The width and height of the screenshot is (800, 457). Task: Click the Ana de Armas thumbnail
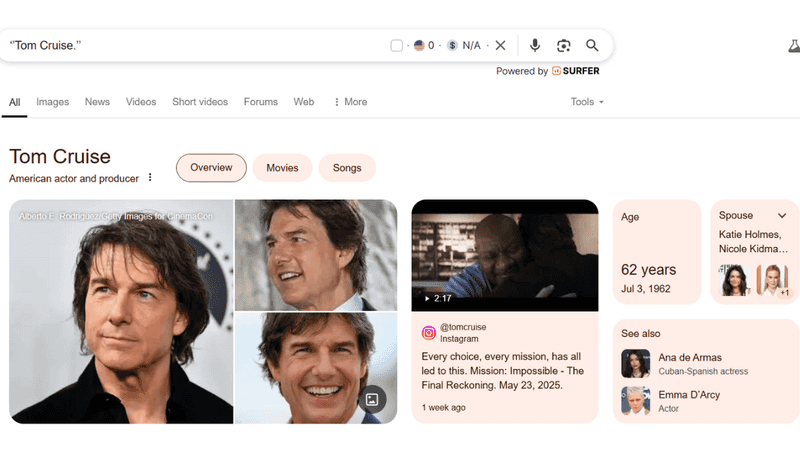pos(636,363)
